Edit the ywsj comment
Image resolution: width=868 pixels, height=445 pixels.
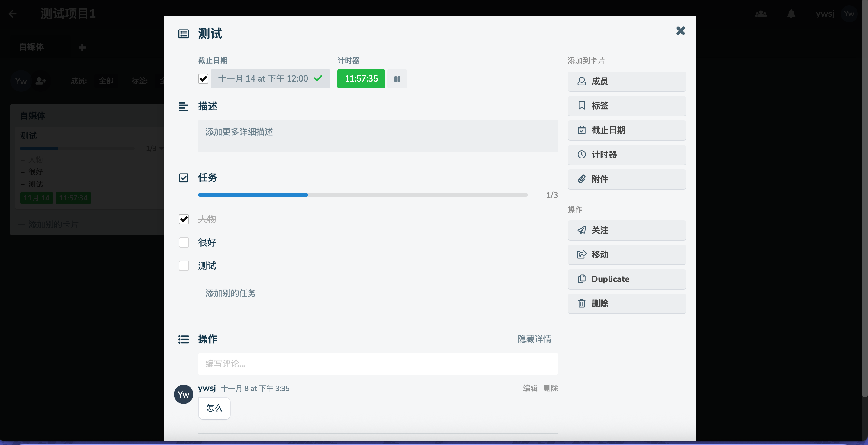pos(530,388)
